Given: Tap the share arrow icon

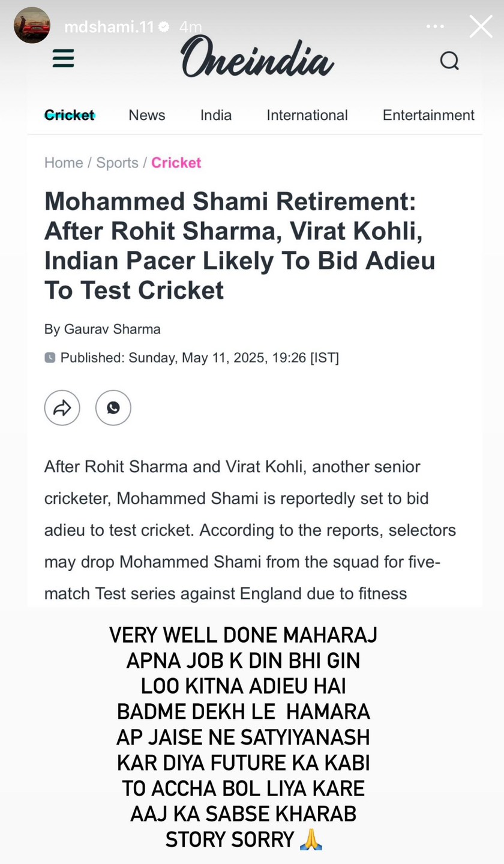Looking at the screenshot, I should pyautogui.click(x=62, y=408).
